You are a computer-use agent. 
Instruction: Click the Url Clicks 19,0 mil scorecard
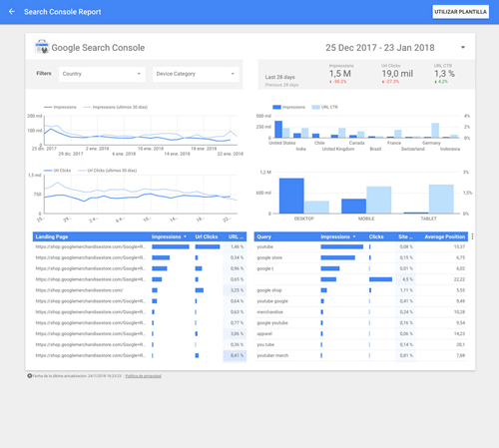pyautogui.click(x=397, y=74)
